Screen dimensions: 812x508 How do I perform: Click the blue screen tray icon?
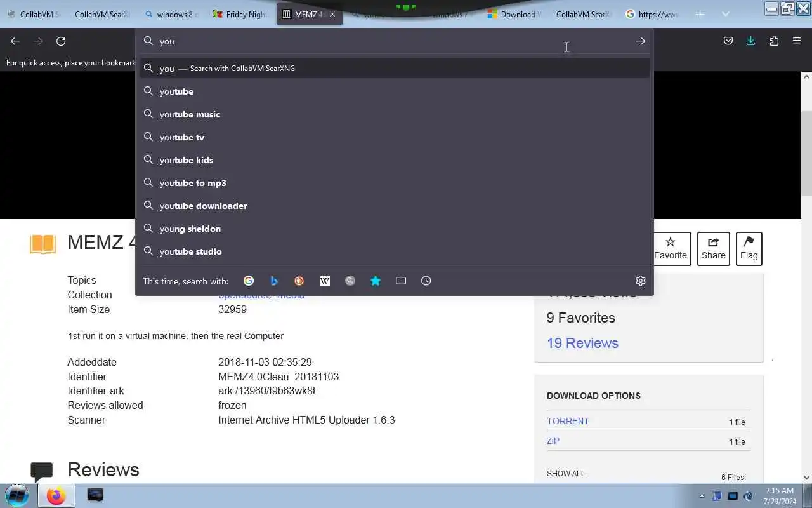(733, 496)
